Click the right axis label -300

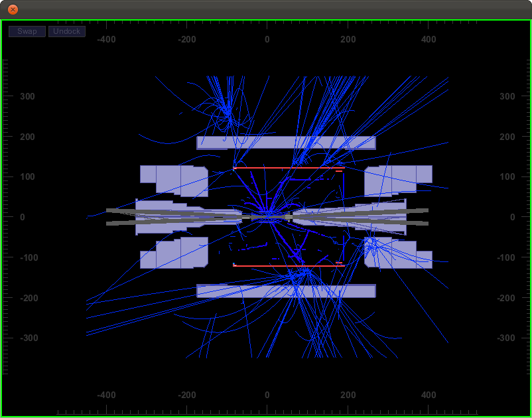[x=506, y=338]
